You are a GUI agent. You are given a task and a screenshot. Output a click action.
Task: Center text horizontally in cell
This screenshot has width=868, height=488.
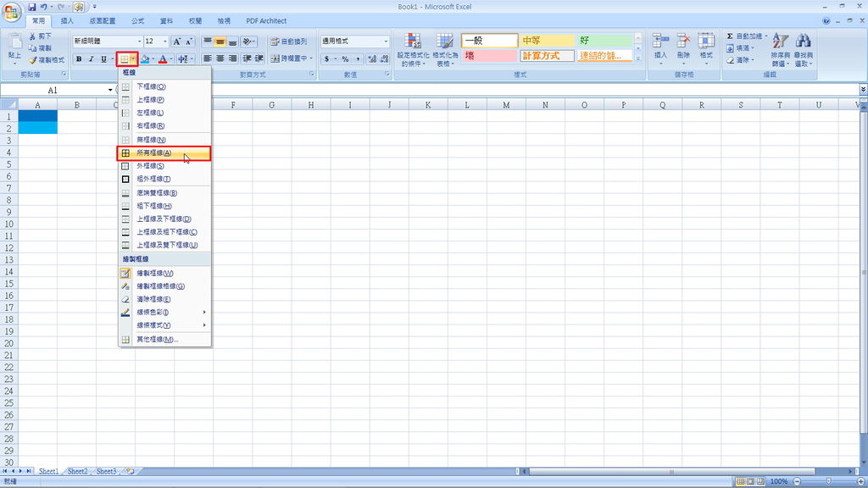click(x=220, y=58)
